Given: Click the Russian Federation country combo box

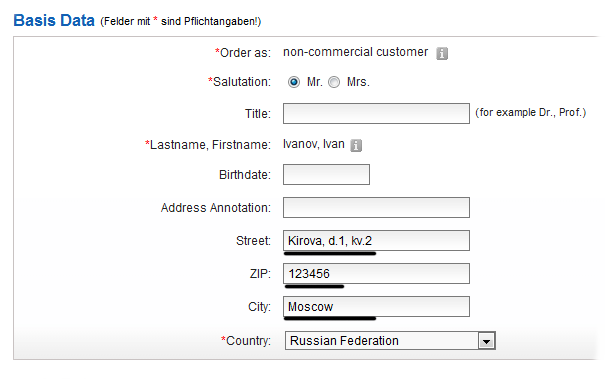Looking at the screenshot, I should point(390,341).
